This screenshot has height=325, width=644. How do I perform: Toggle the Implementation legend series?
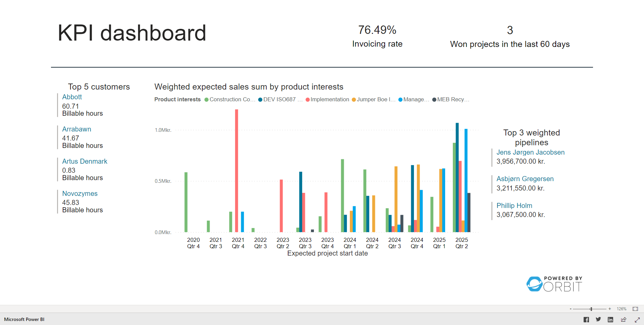(x=327, y=99)
